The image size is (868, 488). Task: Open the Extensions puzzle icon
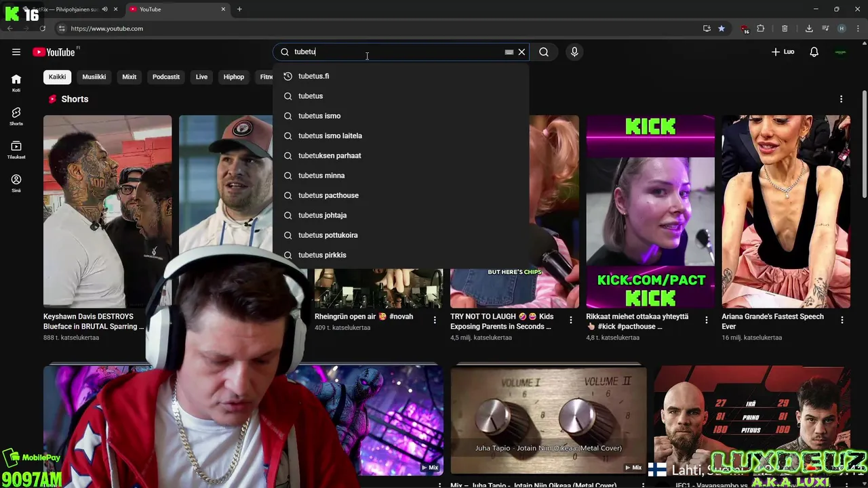pos(761,28)
